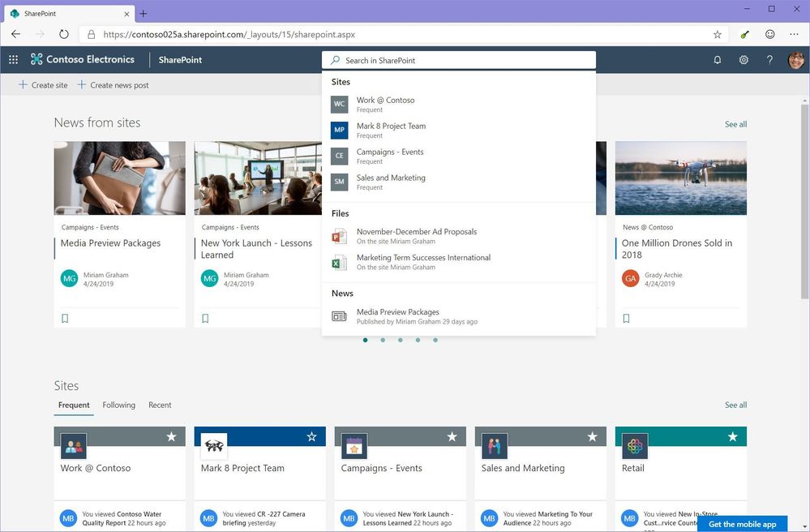
Task: Unfollow the Campaigns - Events site star
Action: [x=452, y=437]
